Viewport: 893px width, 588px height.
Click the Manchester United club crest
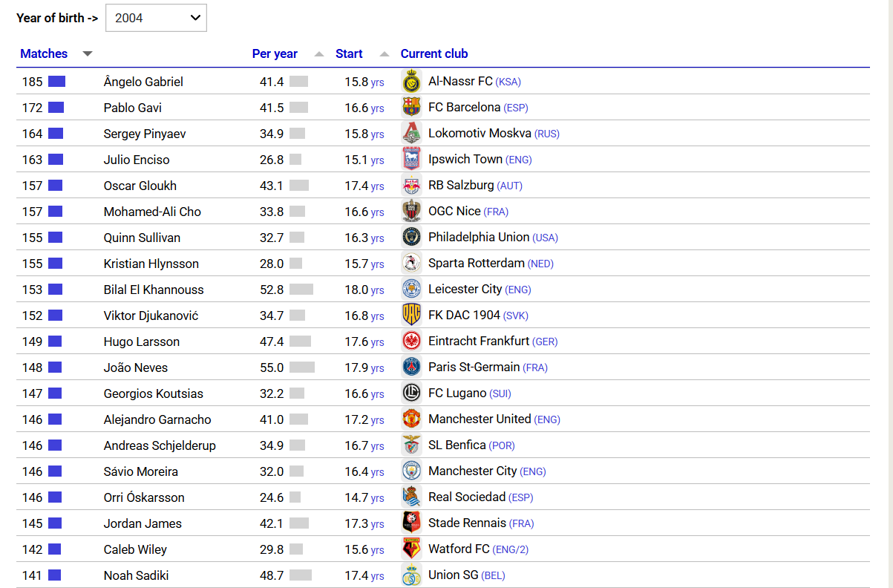click(x=411, y=419)
